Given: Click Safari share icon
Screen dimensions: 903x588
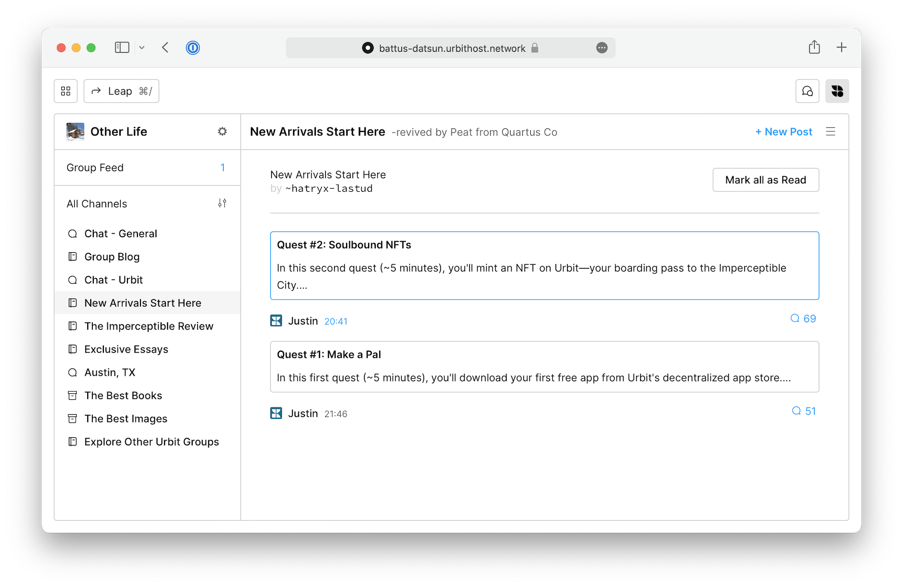Looking at the screenshot, I should [x=814, y=47].
